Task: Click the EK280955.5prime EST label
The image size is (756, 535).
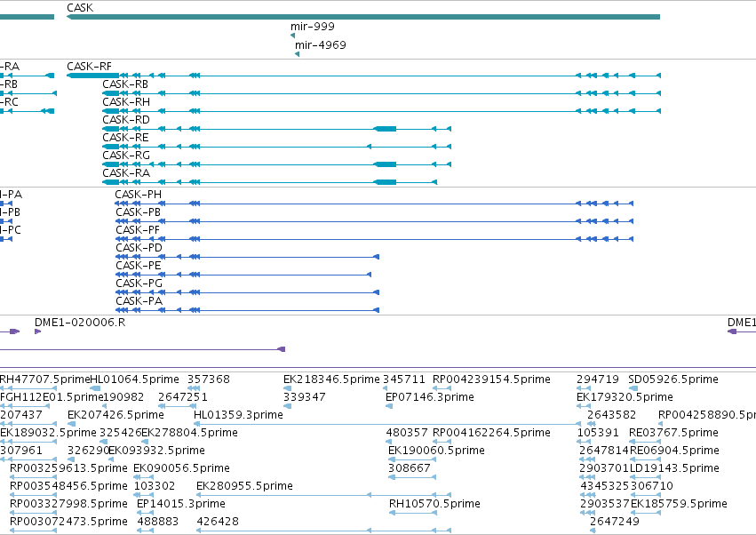Action: point(244,486)
